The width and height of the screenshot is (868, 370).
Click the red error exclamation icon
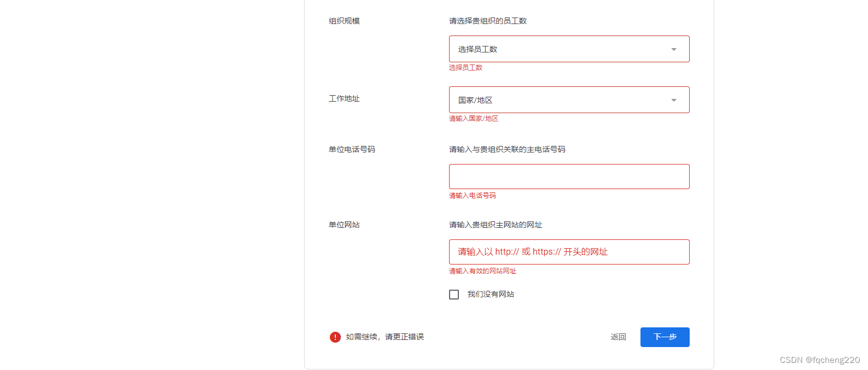pyautogui.click(x=335, y=337)
